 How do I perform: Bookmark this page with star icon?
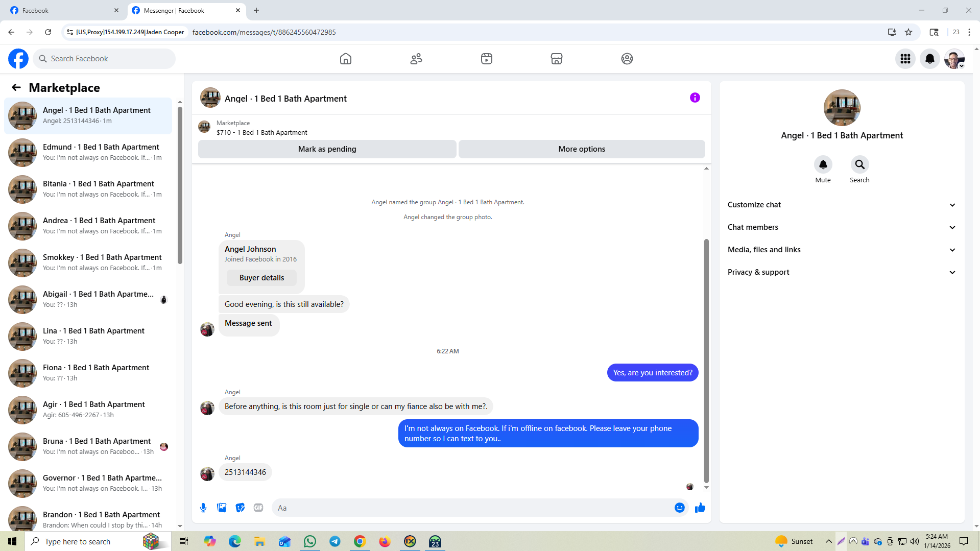click(909, 32)
